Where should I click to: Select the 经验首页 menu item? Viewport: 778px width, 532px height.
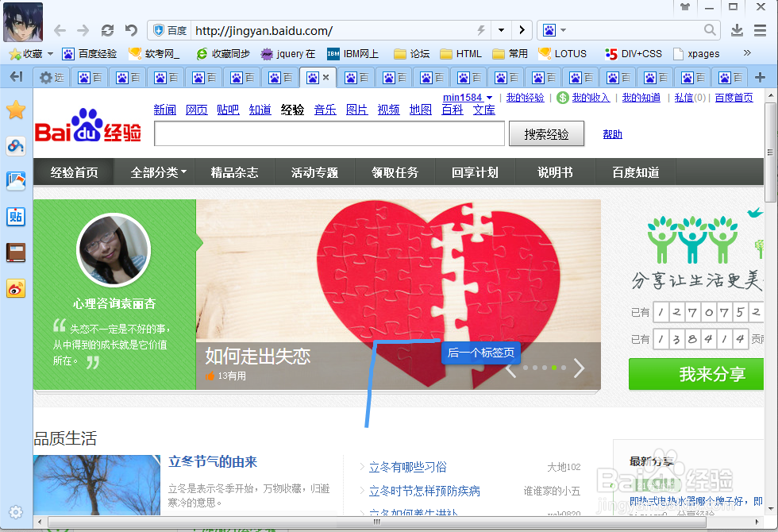(x=74, y=172)
